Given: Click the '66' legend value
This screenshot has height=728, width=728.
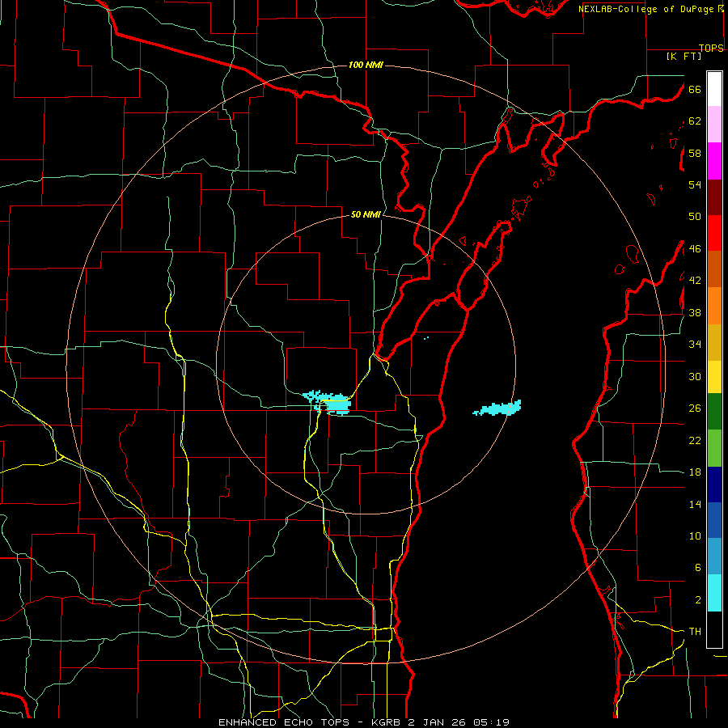Looking at the screenshot, I should (695, 89).
